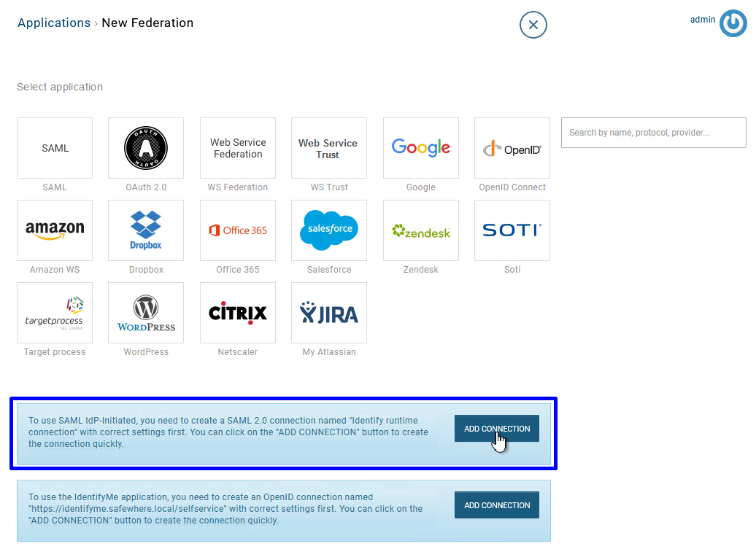
Task: Pick the My Atlassian JIRA tile
Action: tap(329, 313)
